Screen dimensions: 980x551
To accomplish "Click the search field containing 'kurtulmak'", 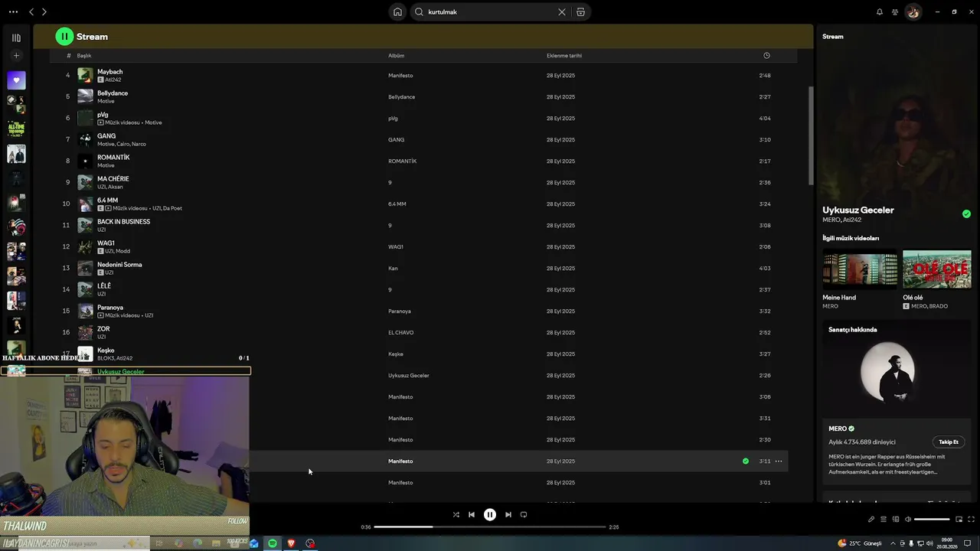I will 490,12.
